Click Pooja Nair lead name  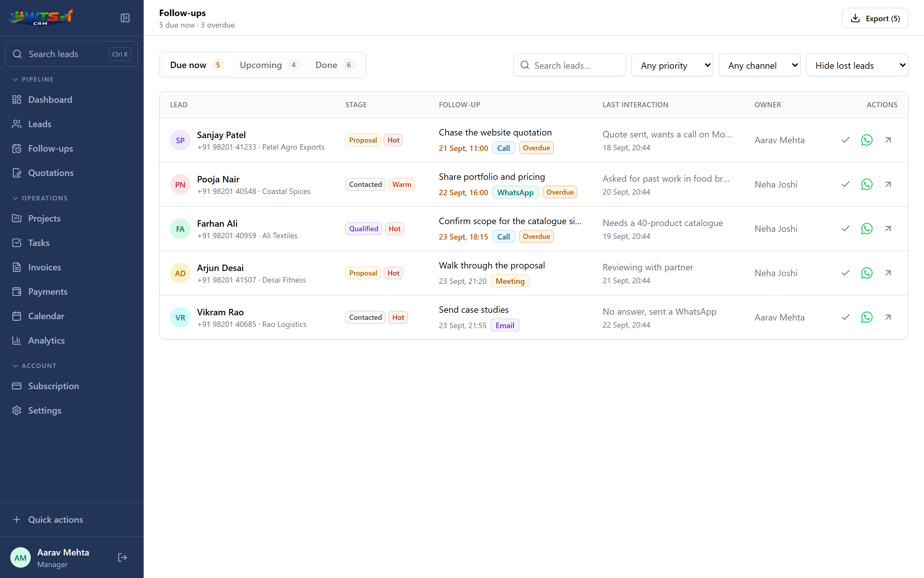pos(218,179)
